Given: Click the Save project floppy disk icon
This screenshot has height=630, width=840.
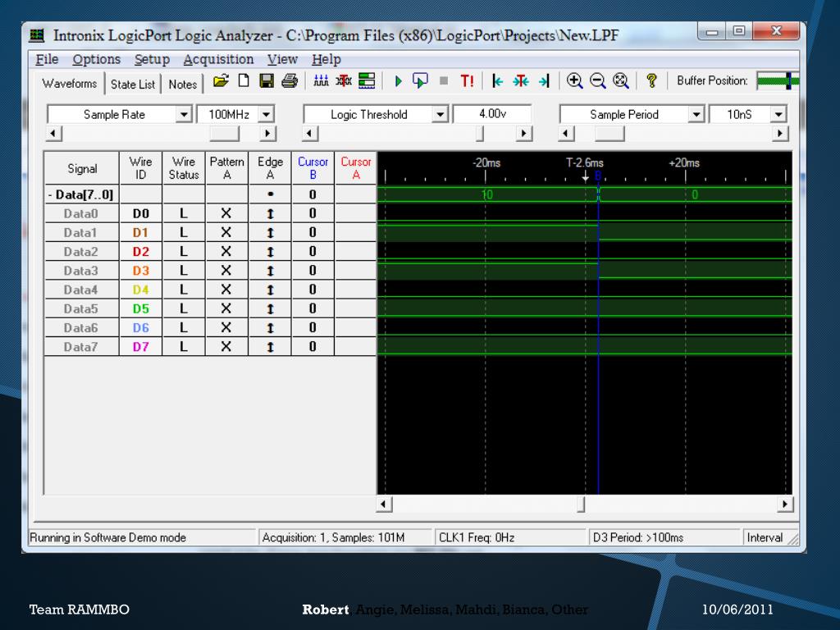Looking at the screenshot, I should 267,81.
